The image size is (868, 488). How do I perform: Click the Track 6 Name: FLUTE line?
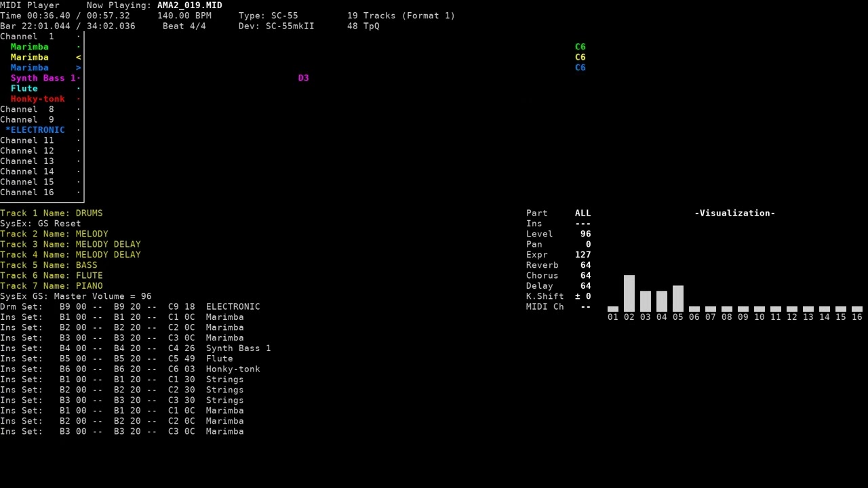click(52, 275)
